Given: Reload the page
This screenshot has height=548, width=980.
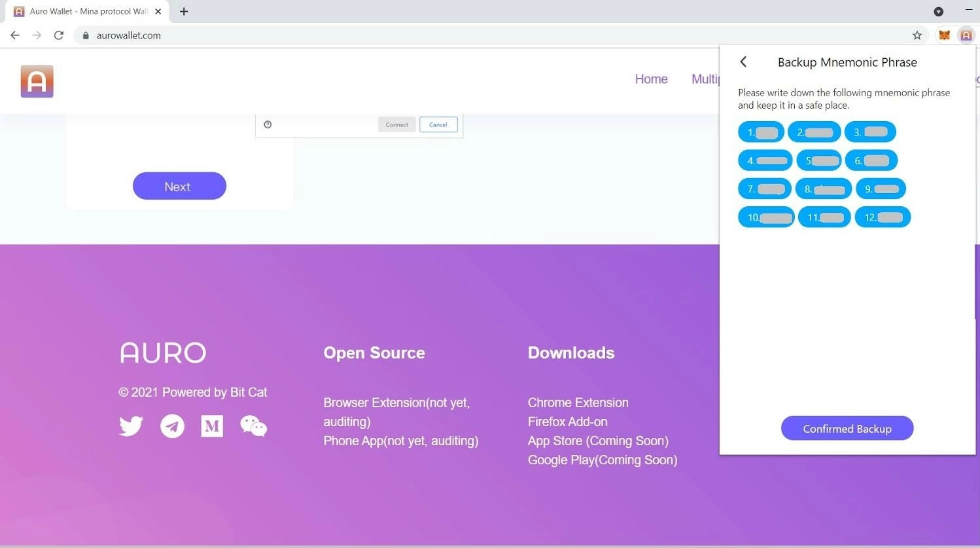Looking at the screenshot, I should [59, 35].
